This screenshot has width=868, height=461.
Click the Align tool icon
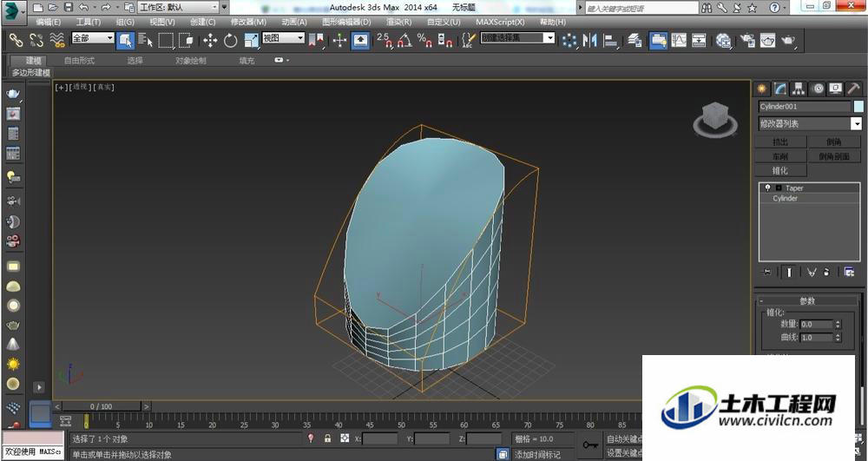[x=610, y=41]
